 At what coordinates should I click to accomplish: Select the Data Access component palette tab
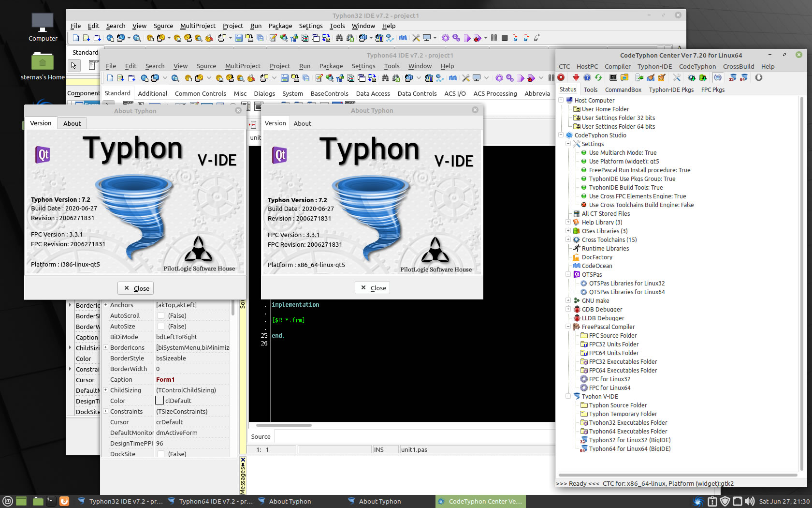click(373, 93)
